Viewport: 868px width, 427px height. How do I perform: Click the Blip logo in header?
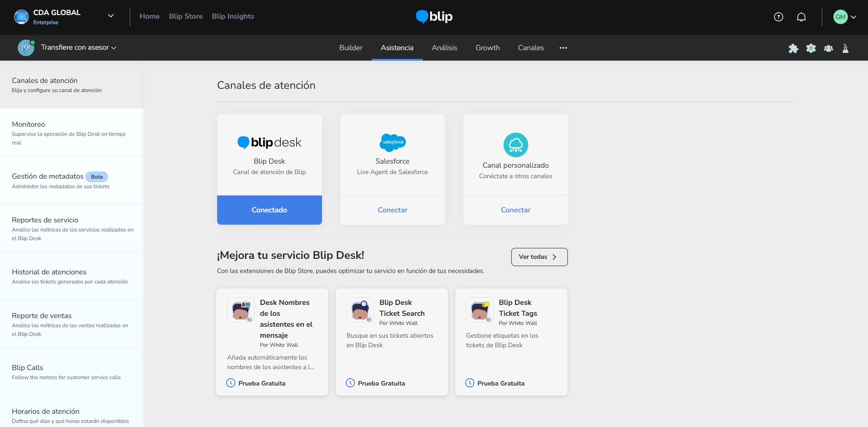[x=434, y=16]
